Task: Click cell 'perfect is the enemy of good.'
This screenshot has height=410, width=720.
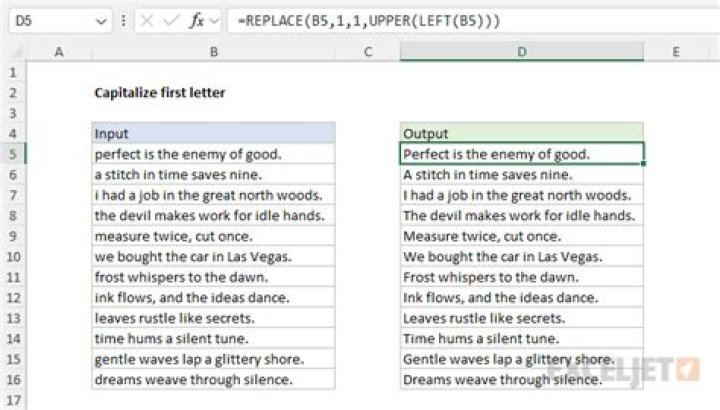Action: coord(214,154)
